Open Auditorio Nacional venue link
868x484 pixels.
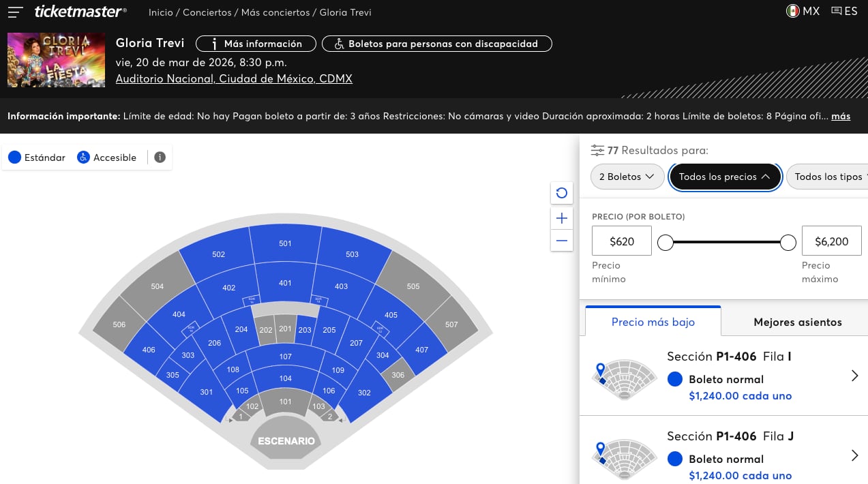coord(233,78)
